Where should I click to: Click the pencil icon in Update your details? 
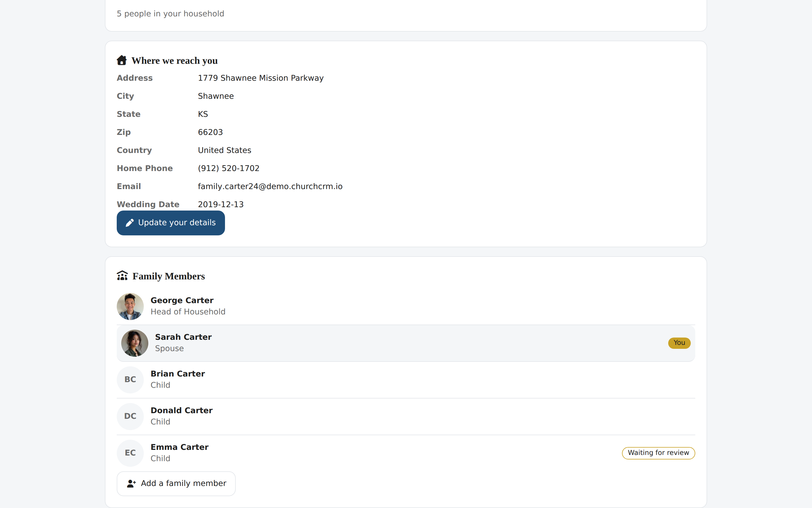(129, 223)
